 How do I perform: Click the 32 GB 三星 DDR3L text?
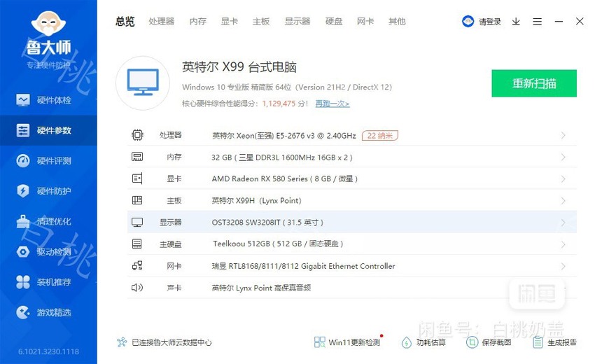pyautogui.click(x=282, y=157)
